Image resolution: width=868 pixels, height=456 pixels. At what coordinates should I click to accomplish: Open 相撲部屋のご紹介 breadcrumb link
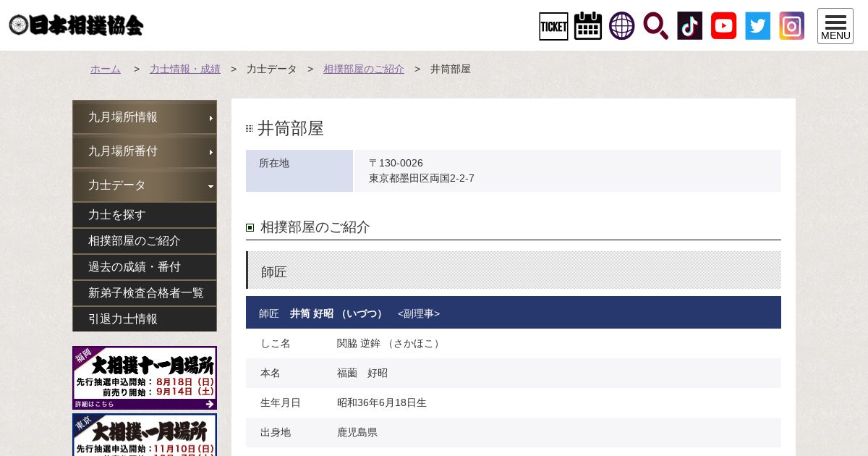tap(364, 69)
